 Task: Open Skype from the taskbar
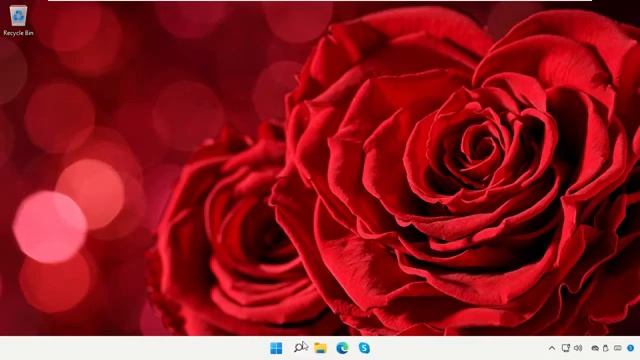[364, 348]
